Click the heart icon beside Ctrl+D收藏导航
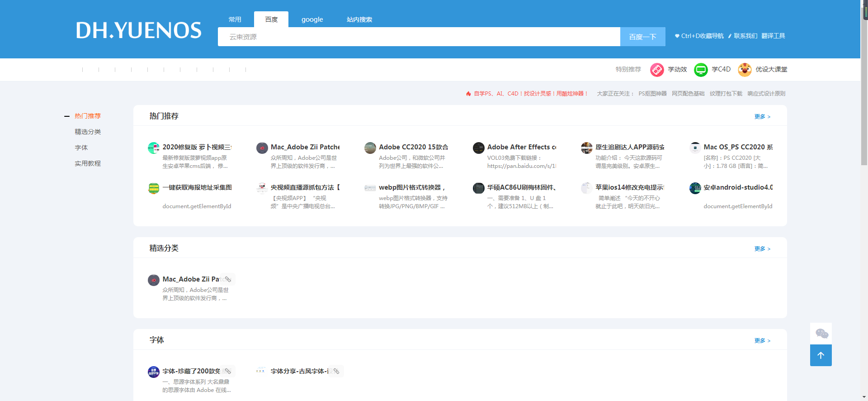This screenshot has width=868, height=401. pyautogui.click(x=677, y=36)
